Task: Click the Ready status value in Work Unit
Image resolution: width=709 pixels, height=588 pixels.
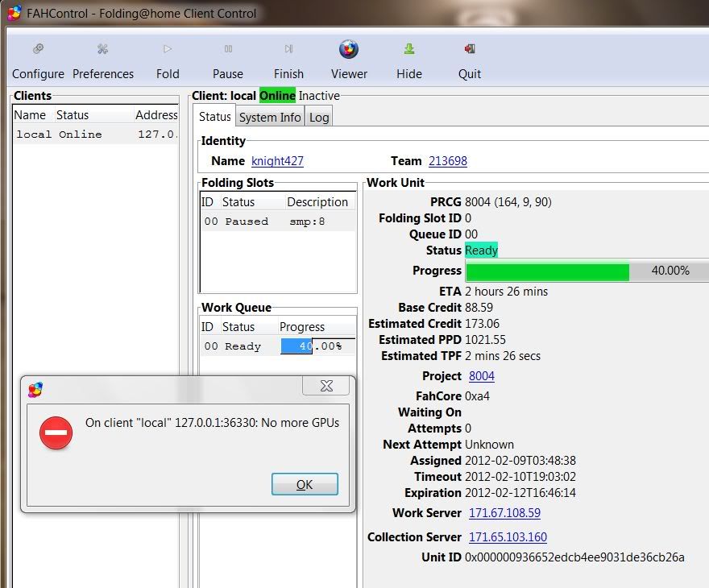Action: tap(481, 251)
